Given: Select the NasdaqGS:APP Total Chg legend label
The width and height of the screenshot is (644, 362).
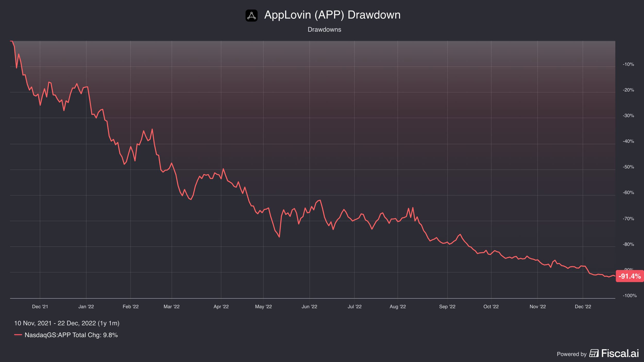Looking at the screenshot, I should coord(71,335).
